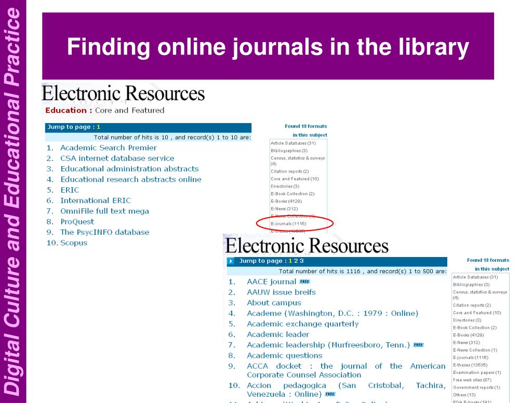Click E-News Collection (1) in lower formats list
The image size is (532, 403).
[x=475, y=350]
